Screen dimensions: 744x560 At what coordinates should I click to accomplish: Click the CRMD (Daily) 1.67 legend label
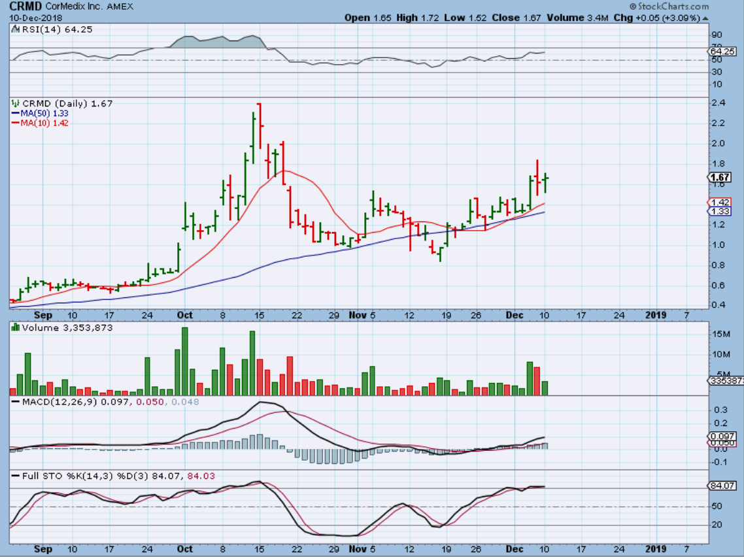67,103
